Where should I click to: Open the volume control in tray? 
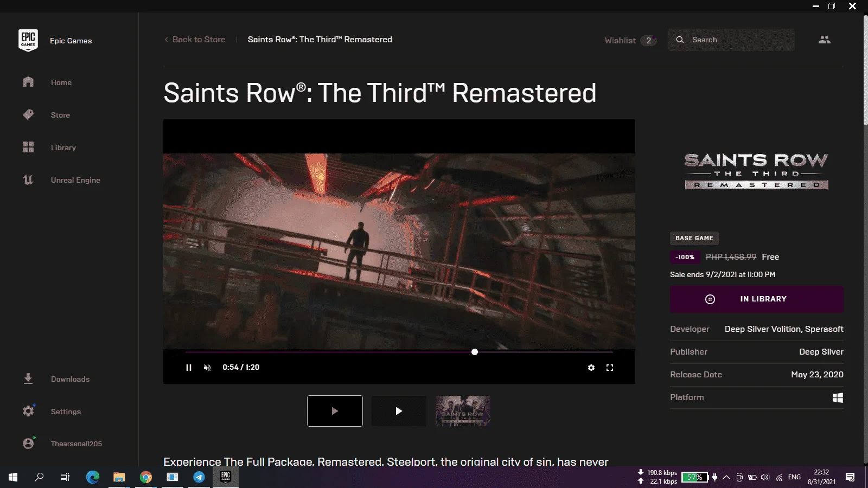click(x=765, y=477)
